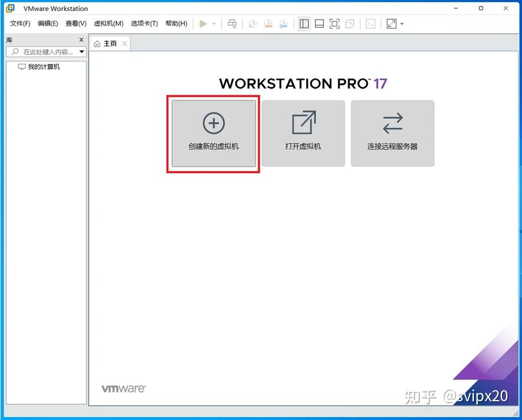522x420 pixels.
Task: Click Send Ctrl+Alt+Del toolbar icon
Action: (232, 24)
